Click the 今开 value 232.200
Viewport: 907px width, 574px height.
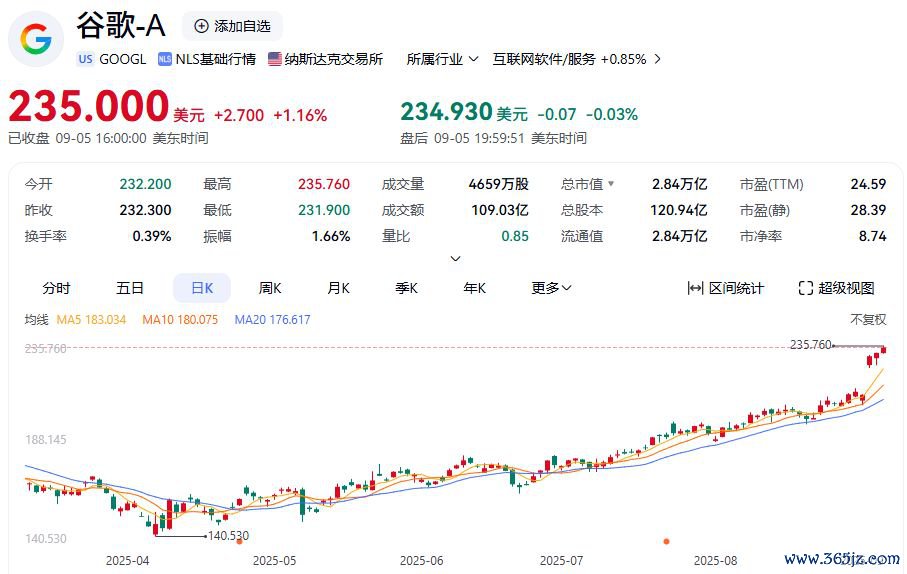pyautogui.click(x=145, y=184)
